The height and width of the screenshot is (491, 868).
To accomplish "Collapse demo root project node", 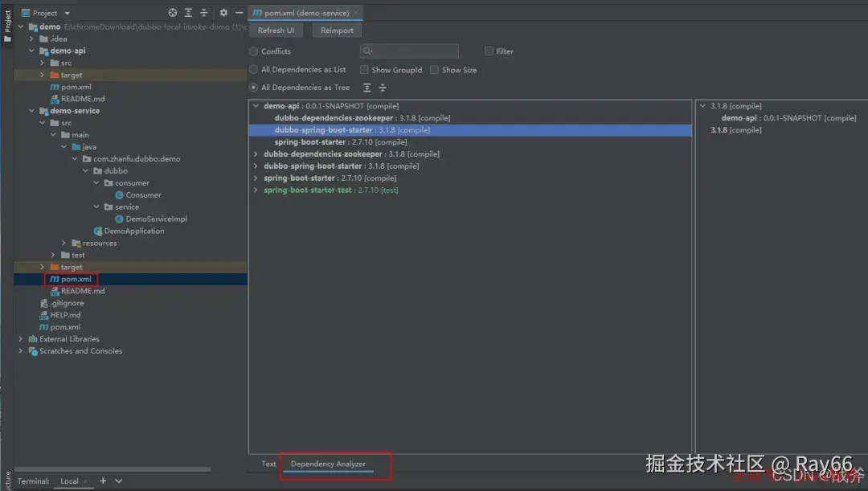I will [x=21, y=27].
